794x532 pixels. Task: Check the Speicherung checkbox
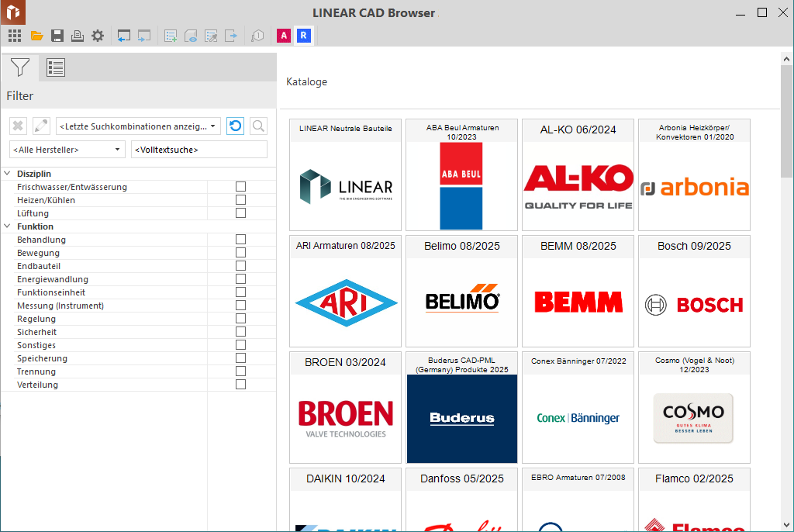tap(240, 358)
